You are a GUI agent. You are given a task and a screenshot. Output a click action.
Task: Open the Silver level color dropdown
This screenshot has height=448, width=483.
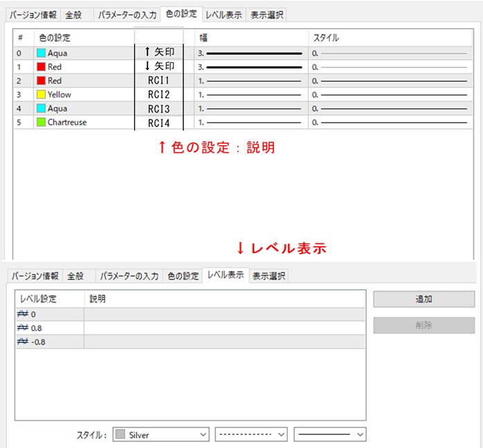(161, 434)
